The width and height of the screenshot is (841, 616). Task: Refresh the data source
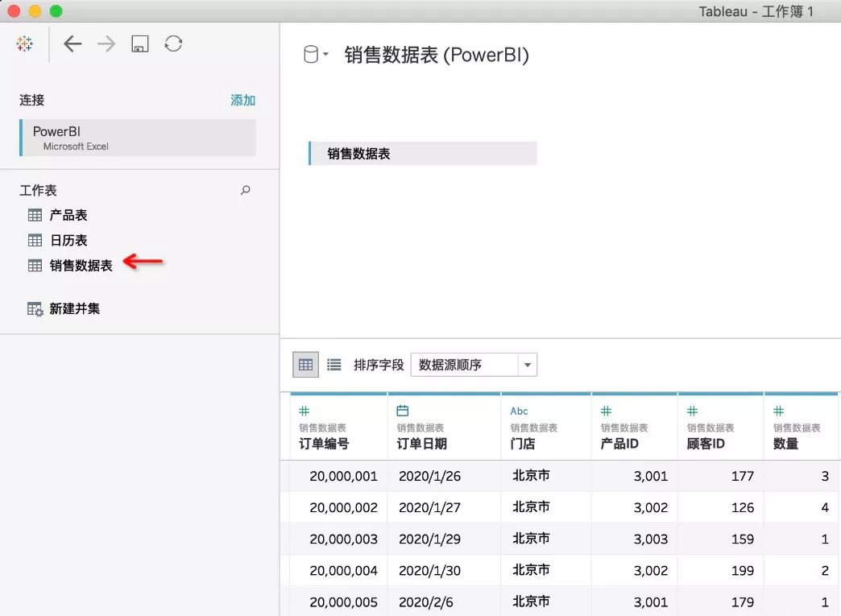(173, 44)
